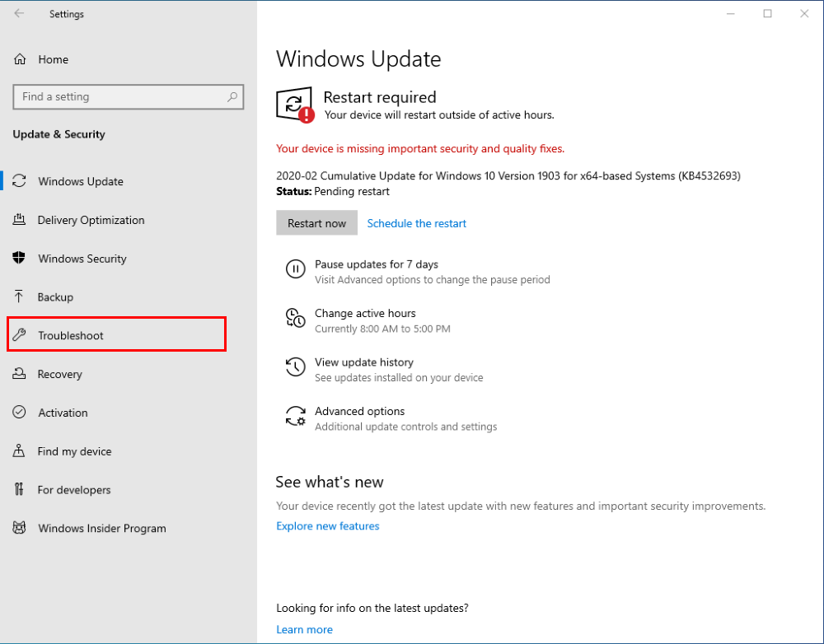
Task: Maximize the Settings window
Action: click(x=767, y=14)
